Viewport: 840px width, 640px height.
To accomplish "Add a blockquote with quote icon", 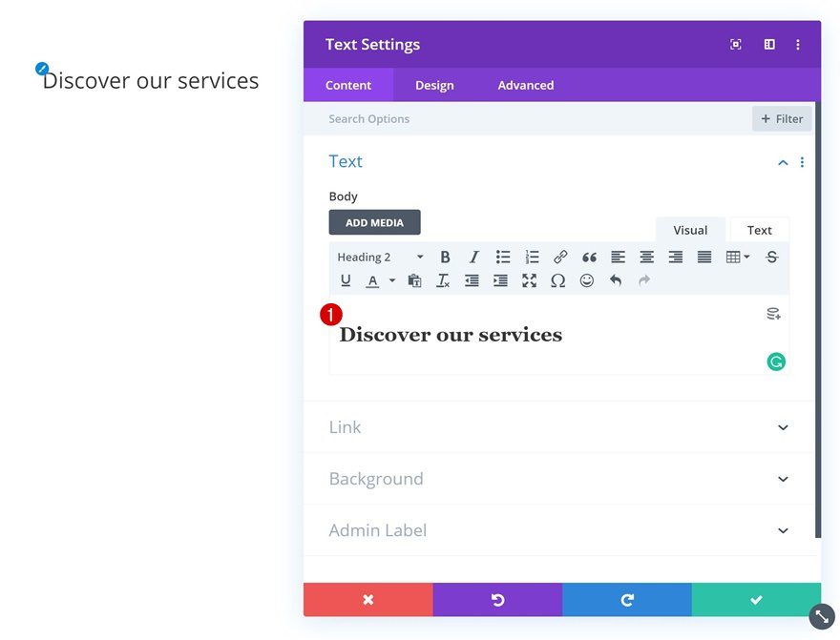I will coord(589,258).
